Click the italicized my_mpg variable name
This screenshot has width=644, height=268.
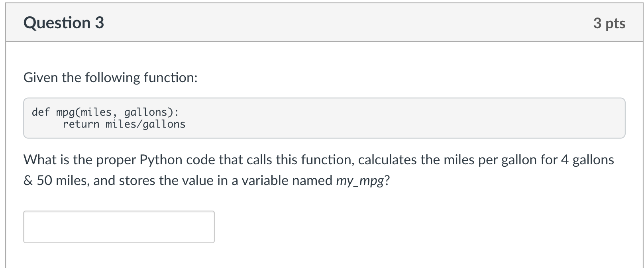(x=360, y=180)
